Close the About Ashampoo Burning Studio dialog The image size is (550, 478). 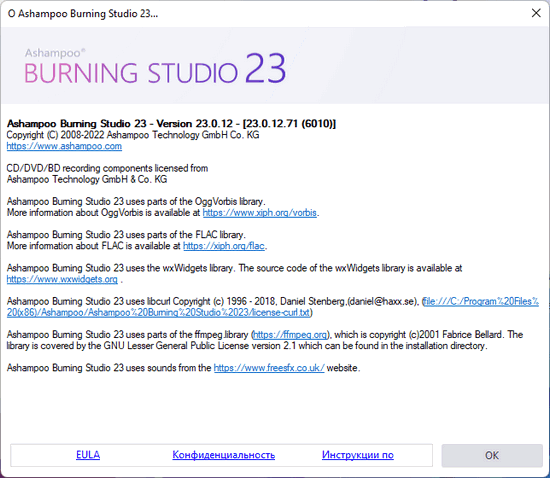(536, 13)
